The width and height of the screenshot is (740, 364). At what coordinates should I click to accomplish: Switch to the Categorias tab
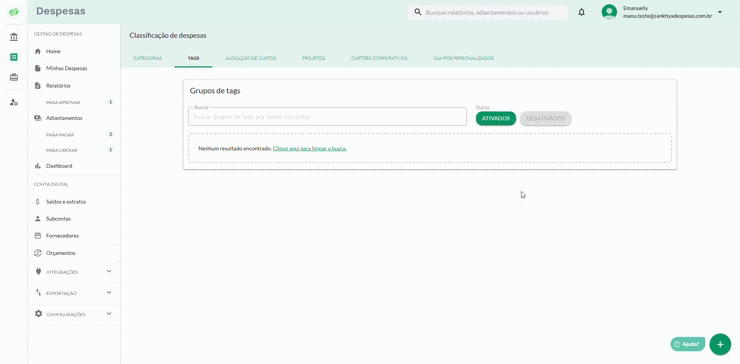pyautogui.click(x=148, y=59)
